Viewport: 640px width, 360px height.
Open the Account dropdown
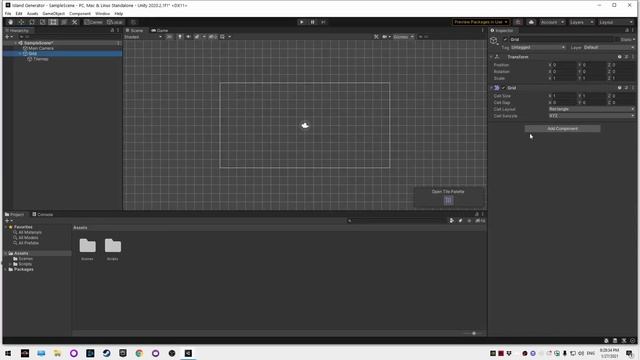pos(552,22)
